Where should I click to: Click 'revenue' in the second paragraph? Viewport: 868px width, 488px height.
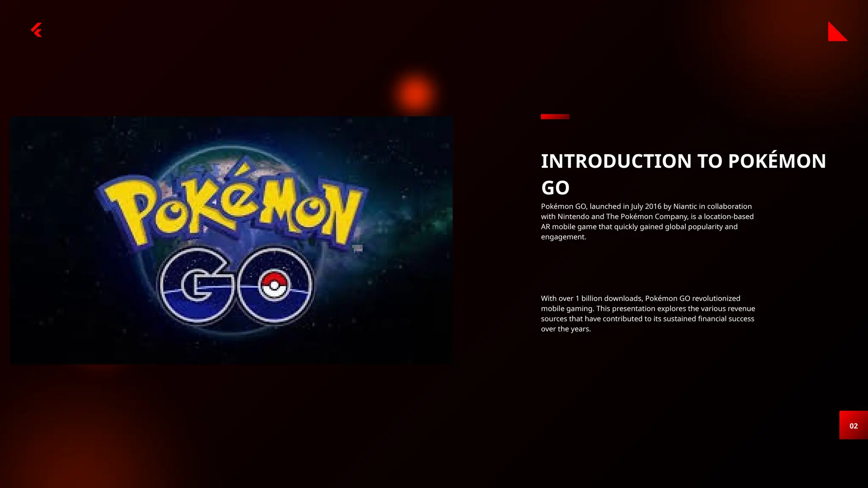click(x=741, y=308)
